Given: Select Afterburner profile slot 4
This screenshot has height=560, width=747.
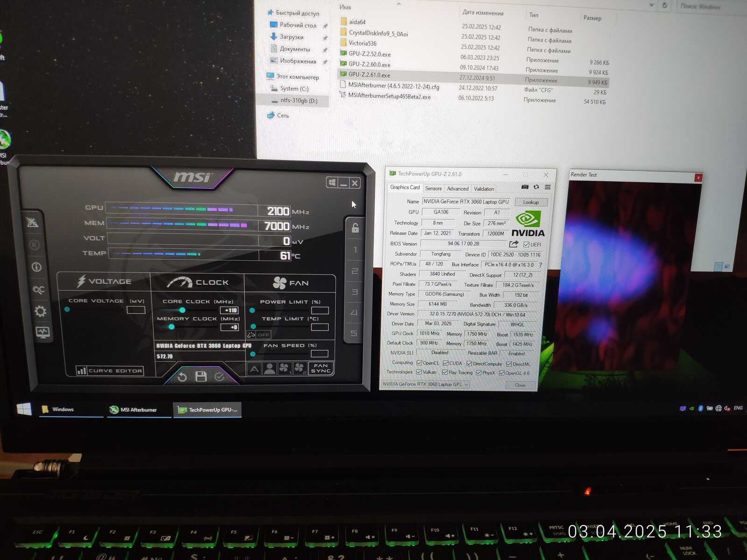Looking at the screenshot, I should [354, 313].
